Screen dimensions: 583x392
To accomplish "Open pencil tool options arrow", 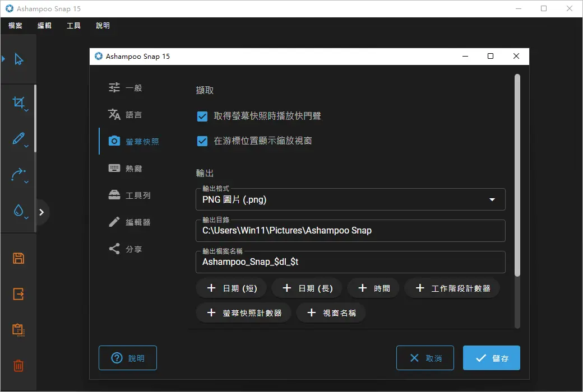I will point(26,146).
